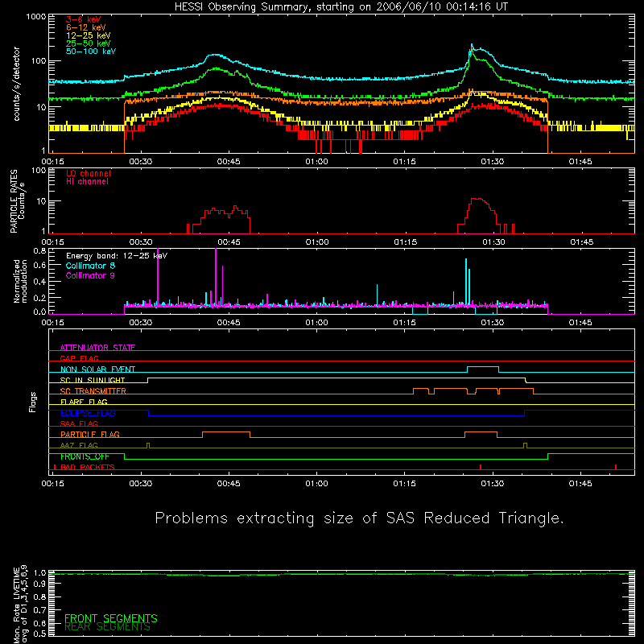This screenshot has width=644, height=644.
Task: Click the LO channel particle peak near 01:27
Action: (x=477, y=200)
